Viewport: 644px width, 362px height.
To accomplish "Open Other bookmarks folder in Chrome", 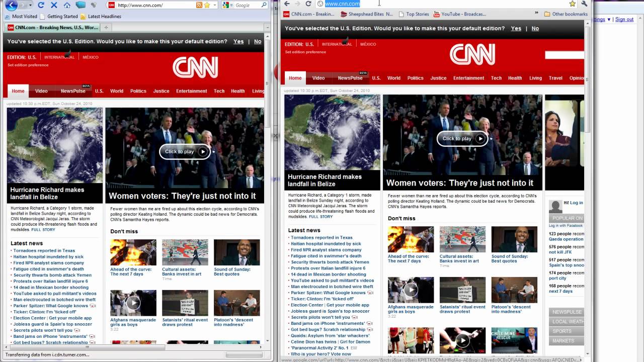I will [x=566, y=14].
